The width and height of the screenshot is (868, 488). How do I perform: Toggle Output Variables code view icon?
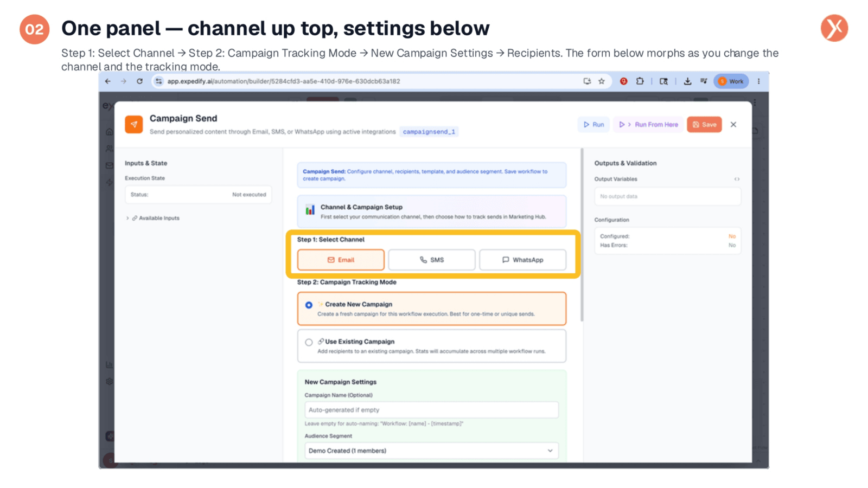(737, 179)
